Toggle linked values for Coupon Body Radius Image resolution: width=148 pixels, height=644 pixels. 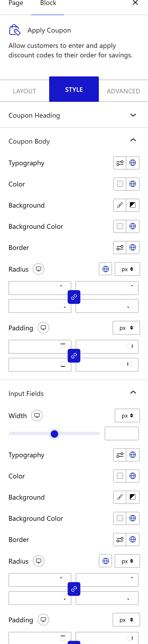click(74, 297)
